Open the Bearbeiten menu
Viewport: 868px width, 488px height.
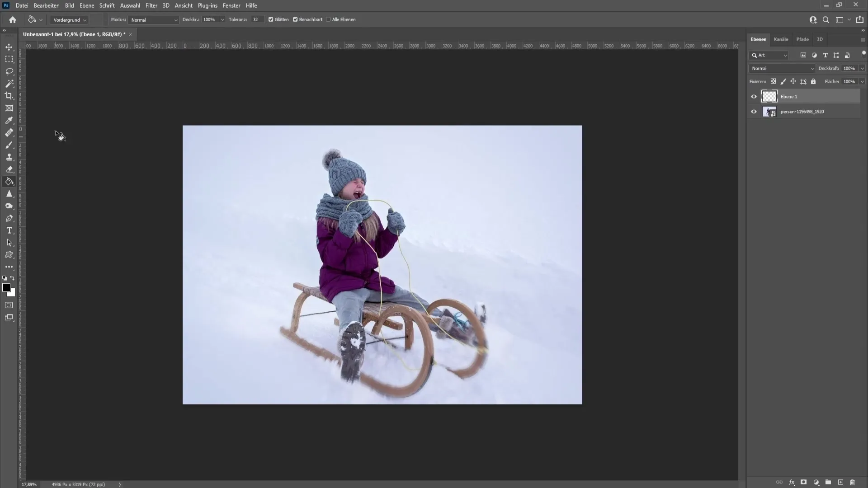(46, 5)
